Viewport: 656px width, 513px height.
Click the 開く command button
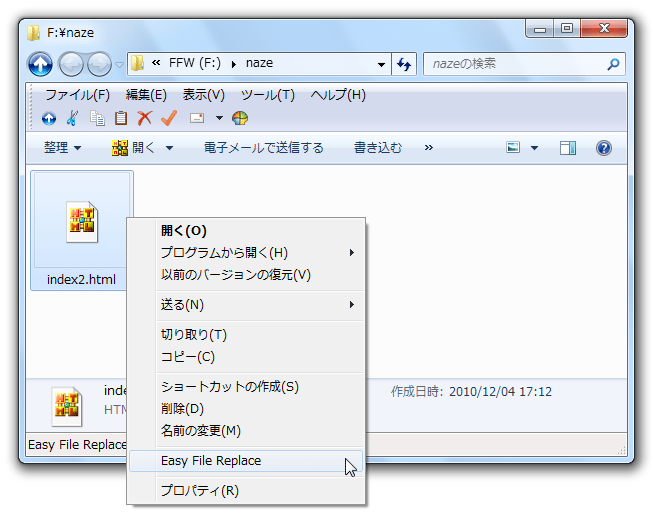pyautogui.click(x=133, y=148)
